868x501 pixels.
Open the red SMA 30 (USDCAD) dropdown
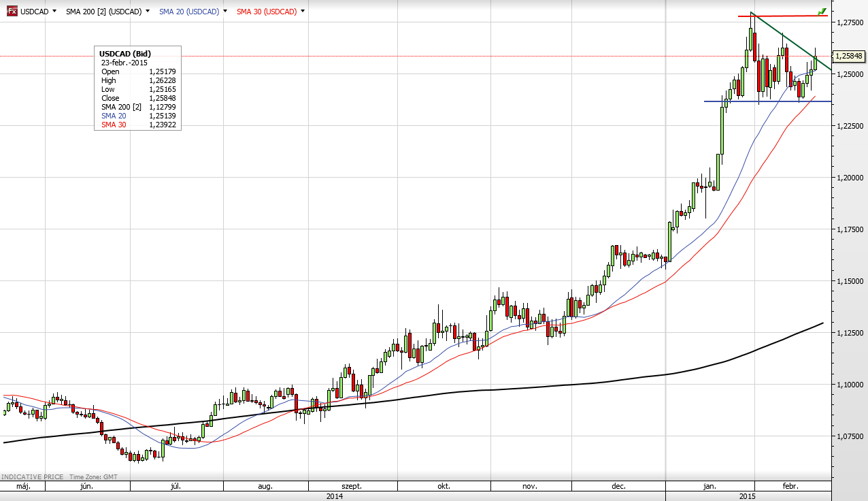coord(302,12)
